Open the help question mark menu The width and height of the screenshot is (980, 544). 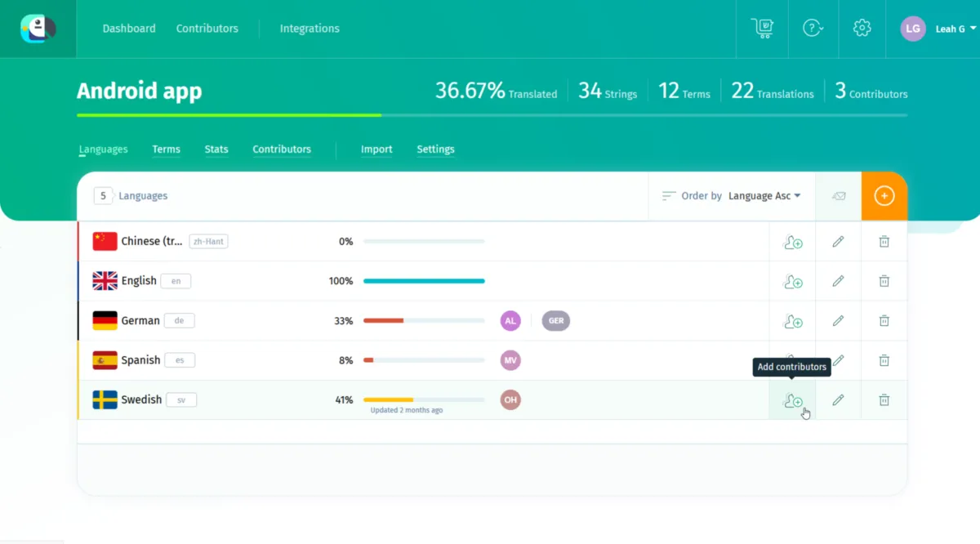(x=812, y=29)
